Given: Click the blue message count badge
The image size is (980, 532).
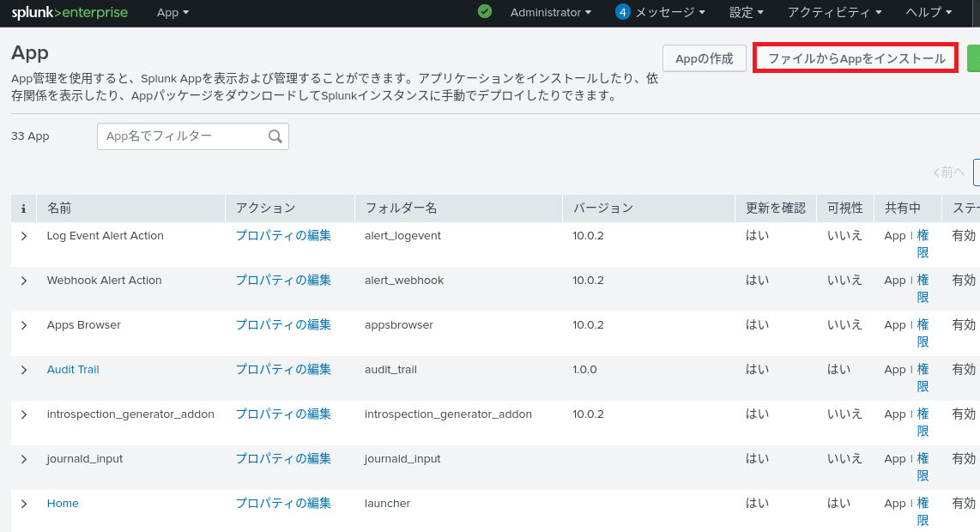Looking at the screenshot, I should tap(622, 12).
